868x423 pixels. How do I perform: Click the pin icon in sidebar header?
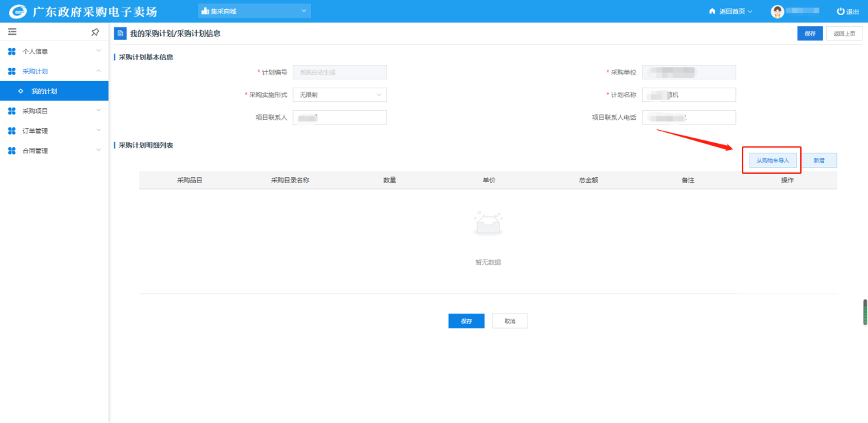tap(95, 32)
